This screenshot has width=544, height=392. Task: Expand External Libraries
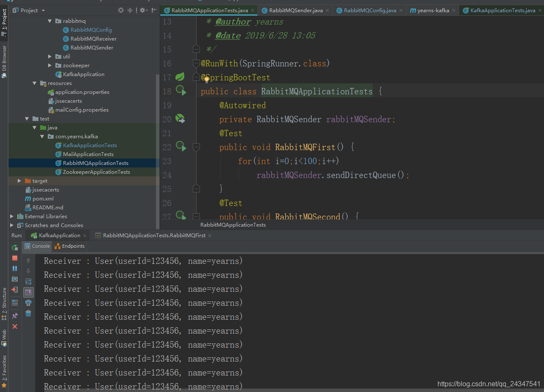(x=12, y=216)
